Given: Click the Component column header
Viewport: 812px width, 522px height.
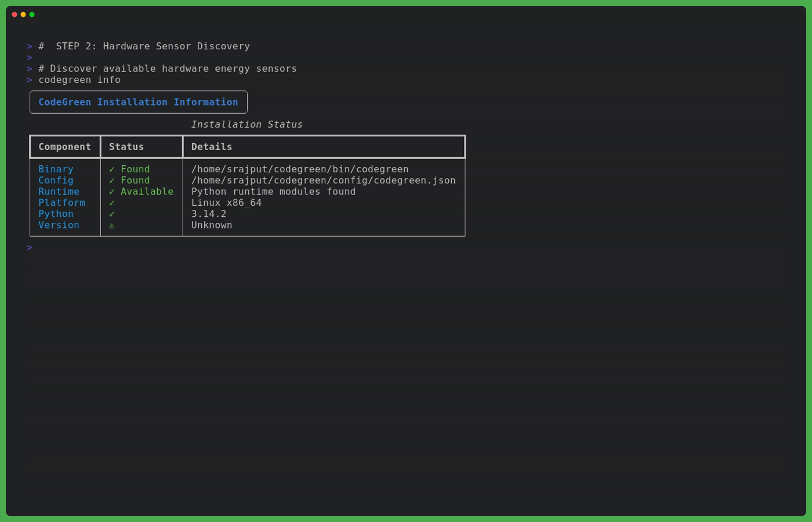Looking at the screenshot, I should point(64,147).
